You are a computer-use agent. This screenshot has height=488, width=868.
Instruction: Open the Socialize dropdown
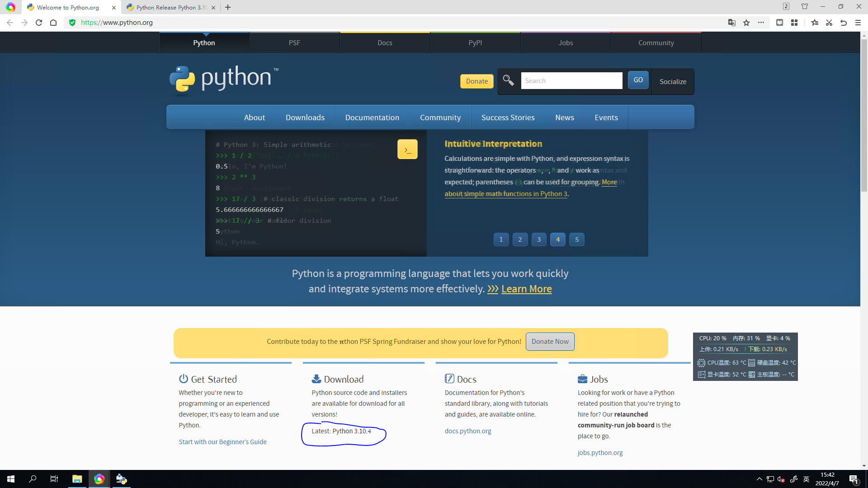[x=673, y=82]
